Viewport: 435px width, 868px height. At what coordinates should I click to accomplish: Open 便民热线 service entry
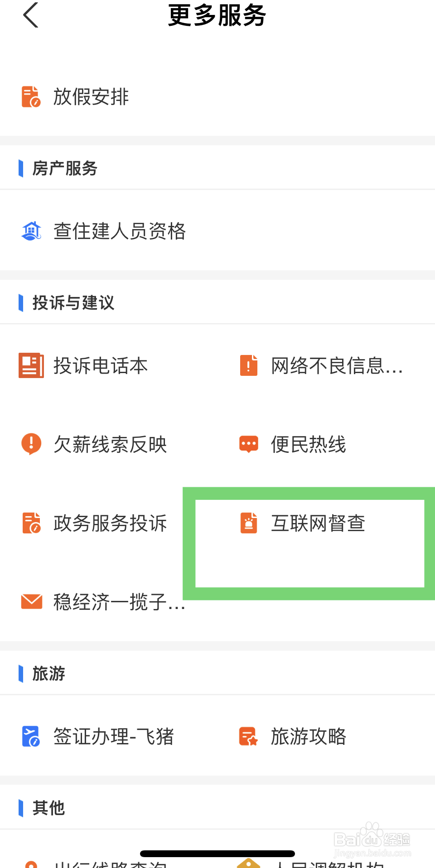pos(308,444)
